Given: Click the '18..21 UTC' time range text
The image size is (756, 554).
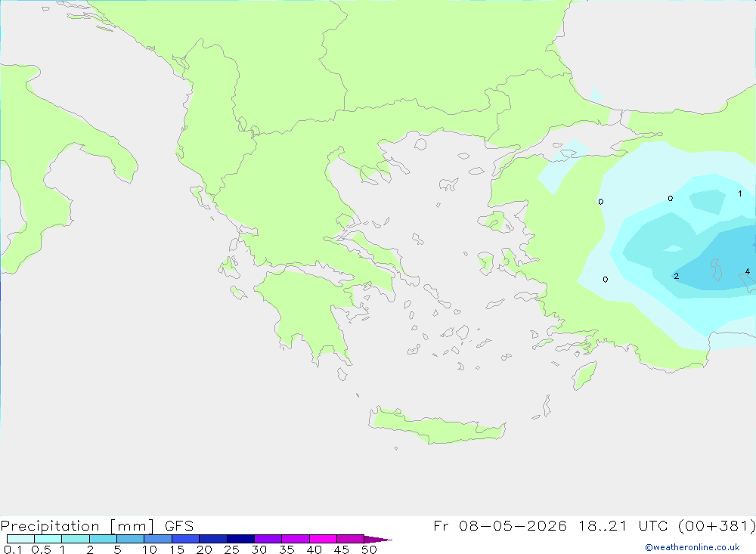Looking at the screenshot, I should [x=623, y=525].
